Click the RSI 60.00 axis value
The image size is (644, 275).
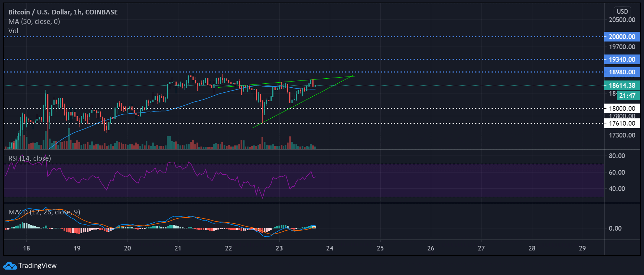coord(617,173)
